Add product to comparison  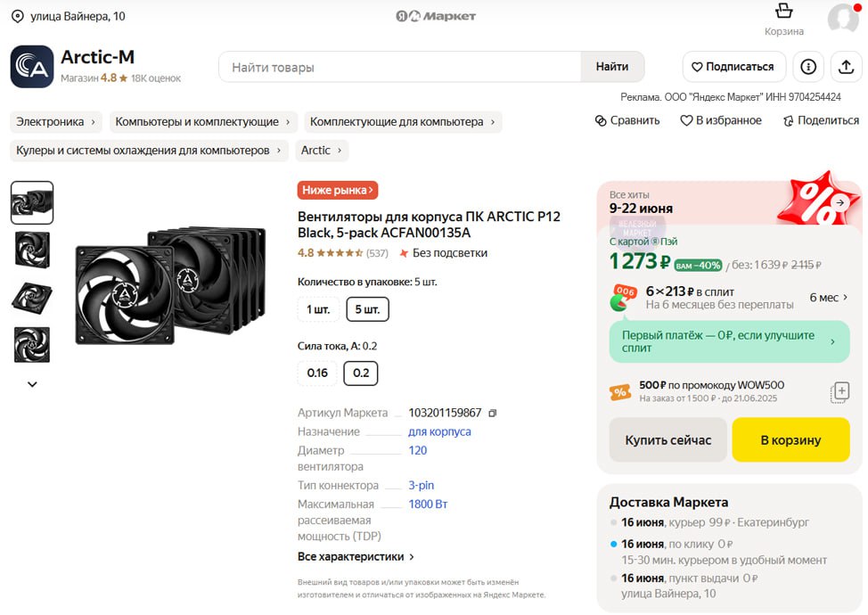[x=627, y=120]
